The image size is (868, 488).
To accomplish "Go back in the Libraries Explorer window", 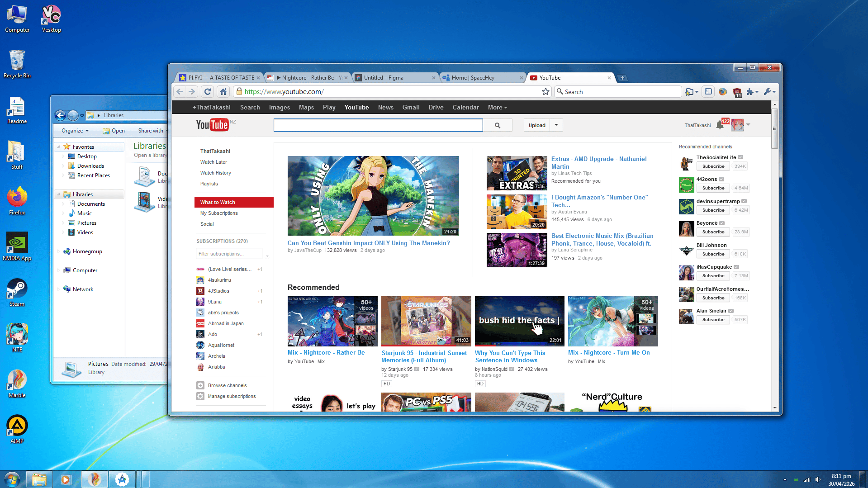I will click(x=60, y=115).
